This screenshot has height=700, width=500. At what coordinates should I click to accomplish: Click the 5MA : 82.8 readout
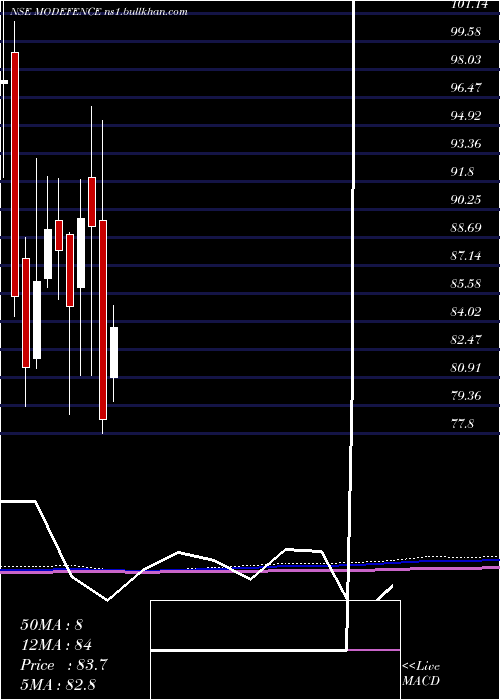tap(58, 685)
